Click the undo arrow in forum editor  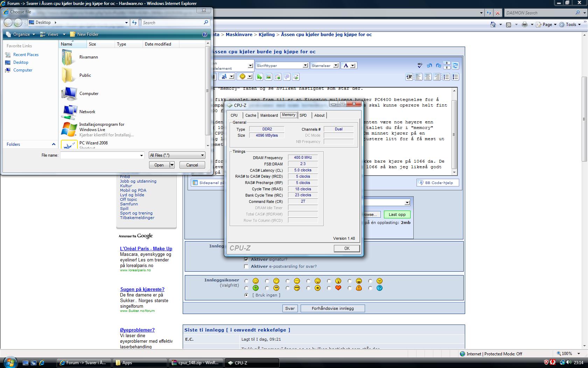click(429, 66)
